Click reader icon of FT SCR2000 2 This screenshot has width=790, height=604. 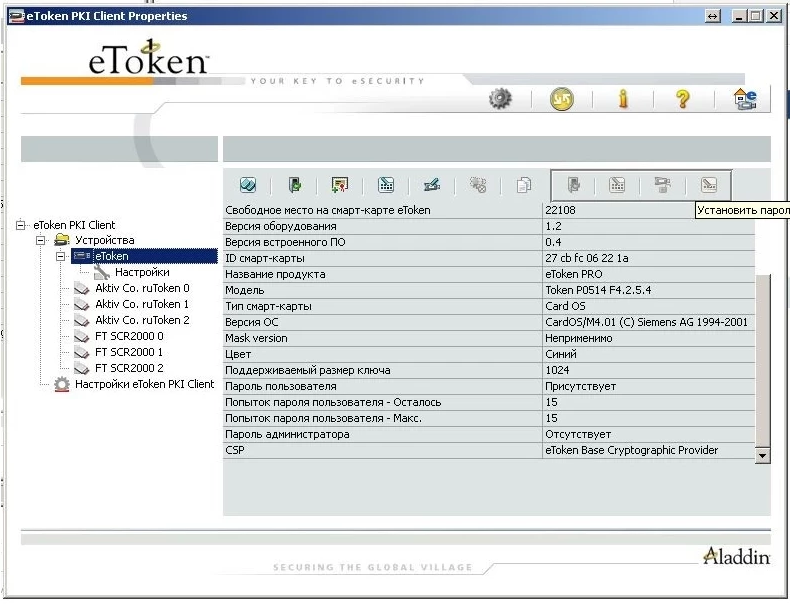81,368
